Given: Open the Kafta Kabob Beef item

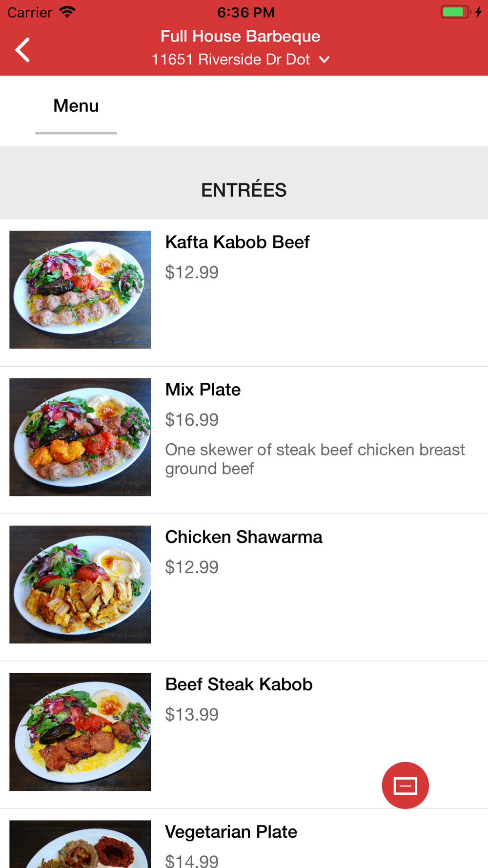Looking at the screenshot, I should (x=237, y=242).
